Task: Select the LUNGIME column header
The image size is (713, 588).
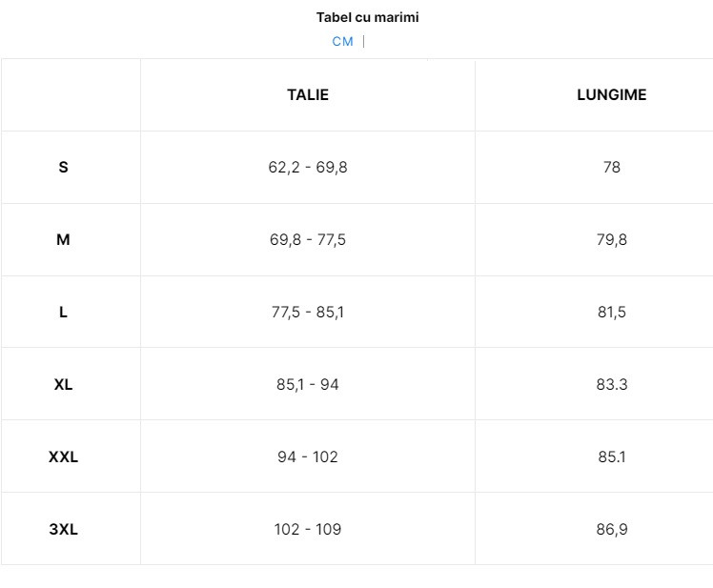Action: tap(612, 94)
